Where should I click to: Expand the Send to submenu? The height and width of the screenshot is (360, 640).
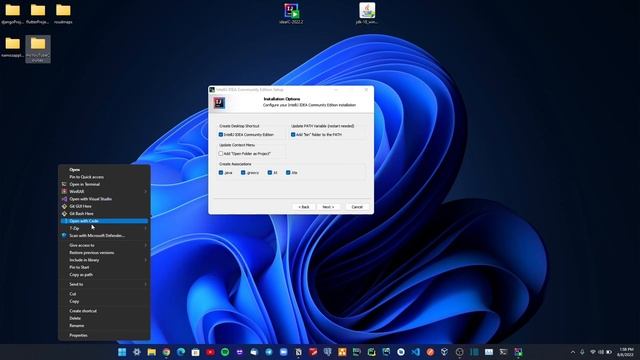(x=104, y=284)
